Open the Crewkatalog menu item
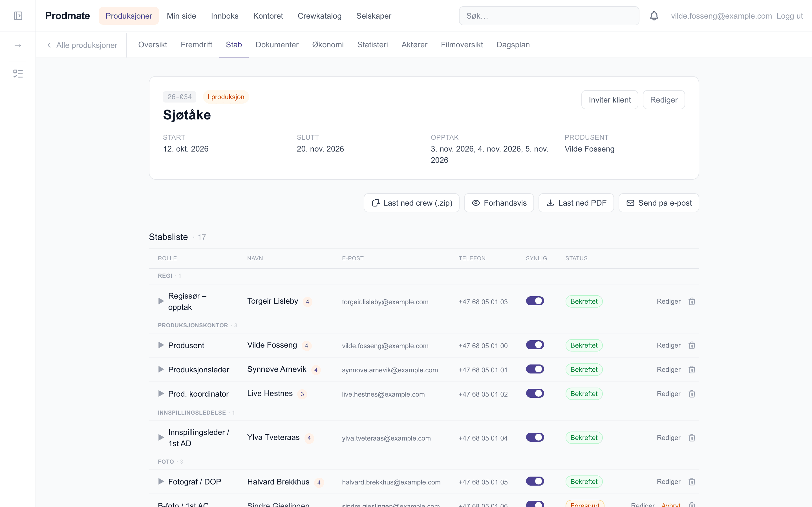 point(319,16)
